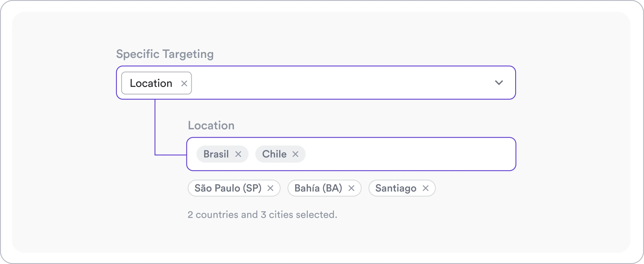
Task: Click the Location section heading
Action: pyautogui.click(x=211, y=126)
